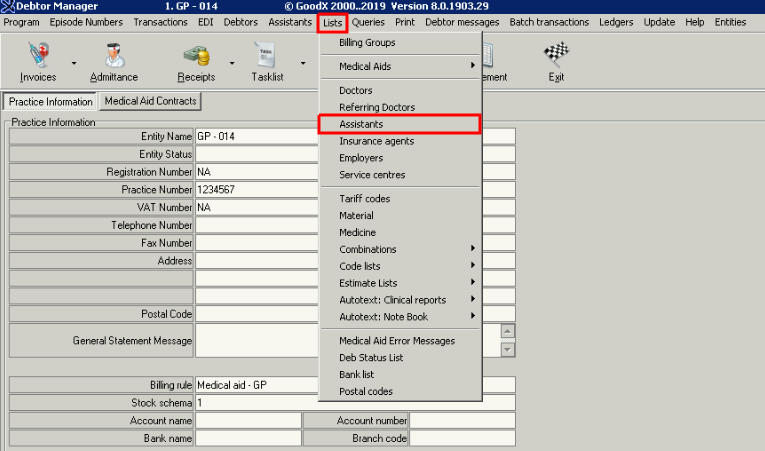Click the Account name field
Viewport: 765px width, 451px height.
pyautogui.click(x=248, y=421)
